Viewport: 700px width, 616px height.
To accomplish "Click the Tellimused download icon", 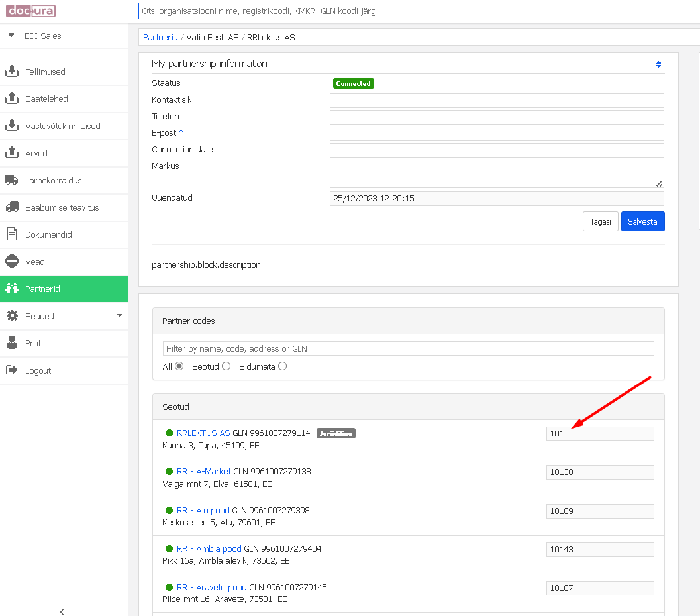I will tap(12, 72).
